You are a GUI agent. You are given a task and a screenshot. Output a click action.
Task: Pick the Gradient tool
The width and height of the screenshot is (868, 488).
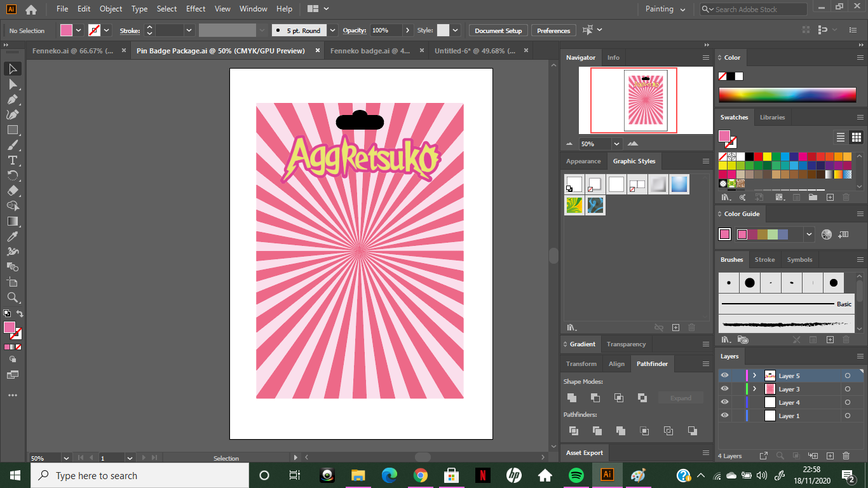tap(13, 221)
